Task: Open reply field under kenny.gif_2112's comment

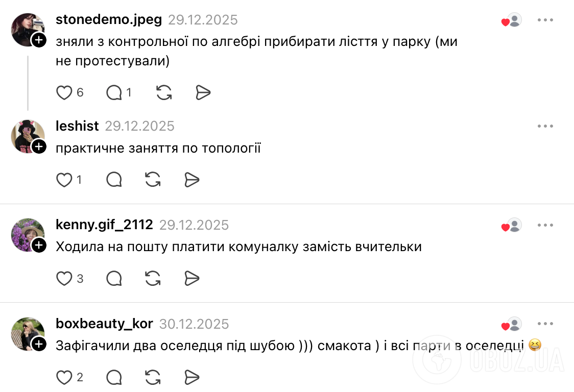Action: [x=113, y=278]
